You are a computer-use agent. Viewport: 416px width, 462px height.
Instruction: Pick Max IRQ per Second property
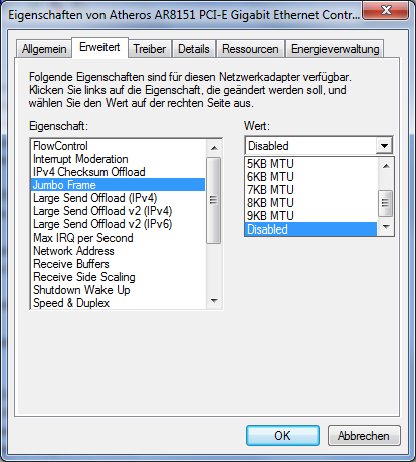click(118, 238)
